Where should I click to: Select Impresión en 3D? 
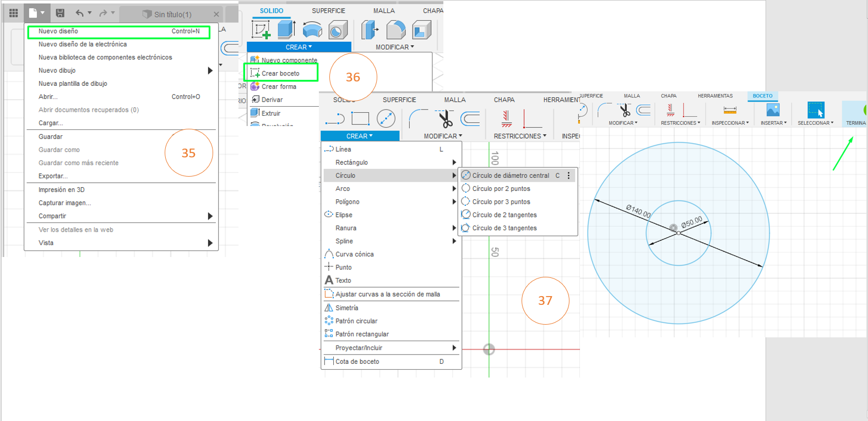[x=62, y=190]
